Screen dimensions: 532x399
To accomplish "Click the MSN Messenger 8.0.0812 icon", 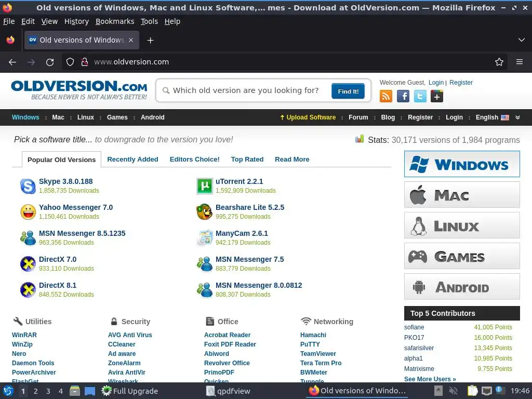I will point(205,290).
